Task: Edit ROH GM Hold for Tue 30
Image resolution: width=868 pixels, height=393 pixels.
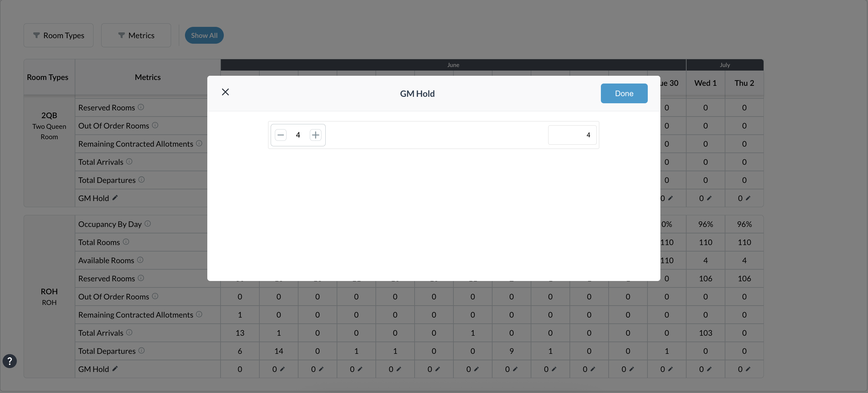Action: point(670,369)
